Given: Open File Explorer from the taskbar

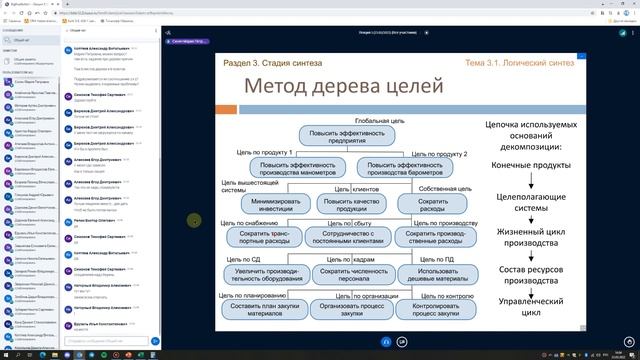Looking at the screenshot, I should coord(55,355).
